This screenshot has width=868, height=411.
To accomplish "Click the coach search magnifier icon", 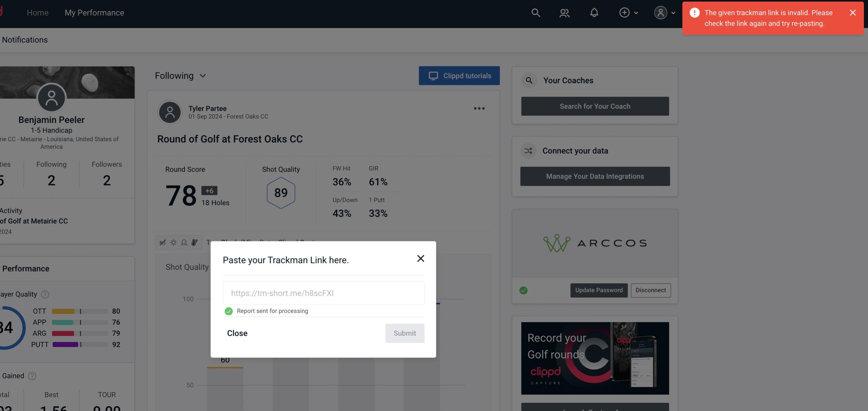I will coord(529,80).
